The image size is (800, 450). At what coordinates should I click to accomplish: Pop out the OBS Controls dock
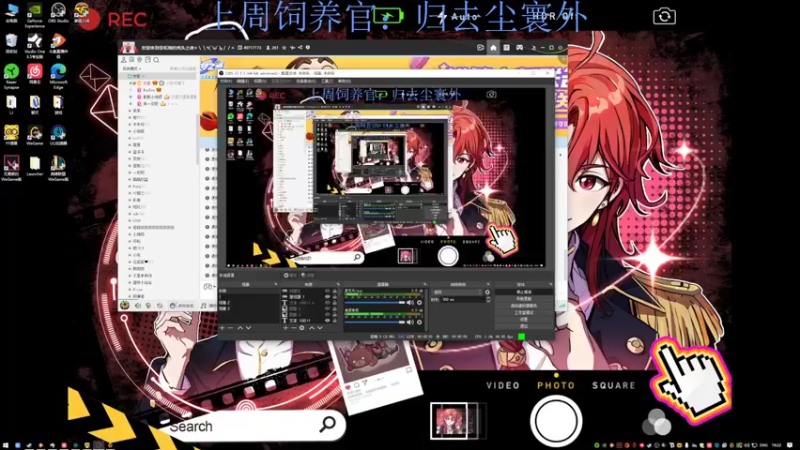click(x=553, y=284)
